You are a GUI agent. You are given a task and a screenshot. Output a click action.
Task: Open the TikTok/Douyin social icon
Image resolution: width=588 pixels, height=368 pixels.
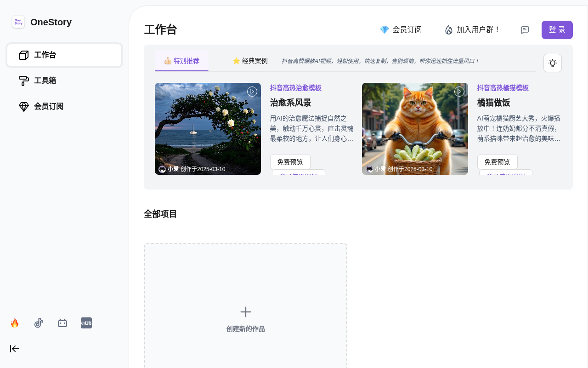click(39, 323)
